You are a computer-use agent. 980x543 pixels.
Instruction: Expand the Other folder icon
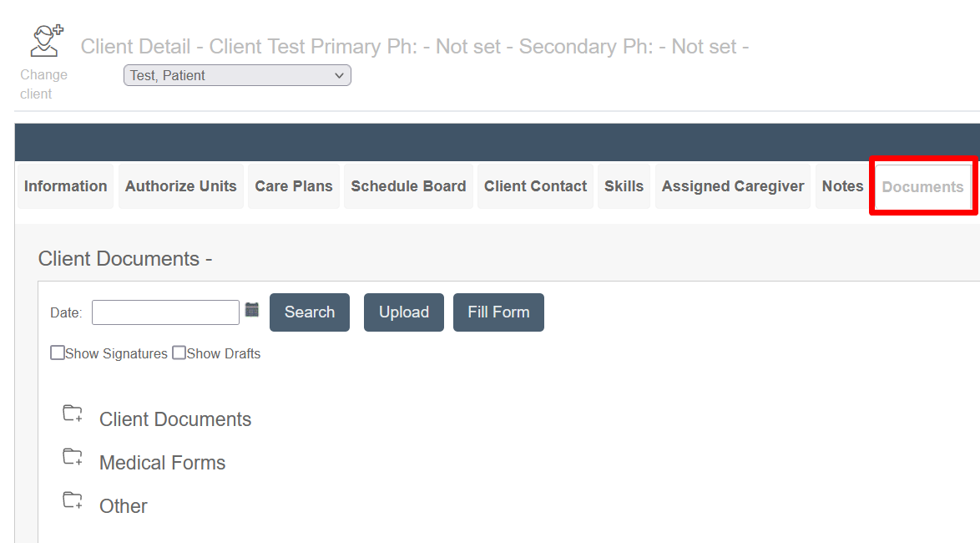pyautogui.click(x=73, y=500)
